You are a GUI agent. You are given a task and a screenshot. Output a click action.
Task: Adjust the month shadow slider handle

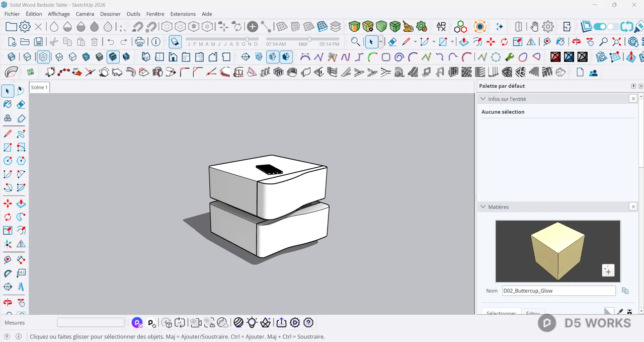[247, 39]
